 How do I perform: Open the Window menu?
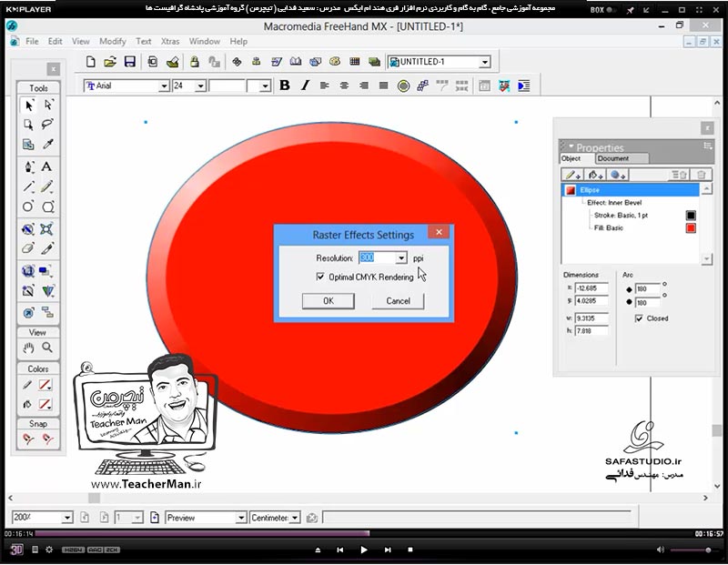[x=204, y=41]
